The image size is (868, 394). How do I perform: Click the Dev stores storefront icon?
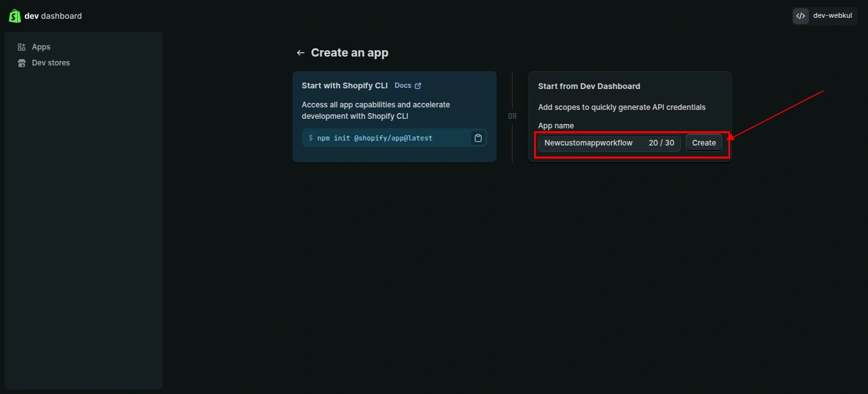(22, 63)
